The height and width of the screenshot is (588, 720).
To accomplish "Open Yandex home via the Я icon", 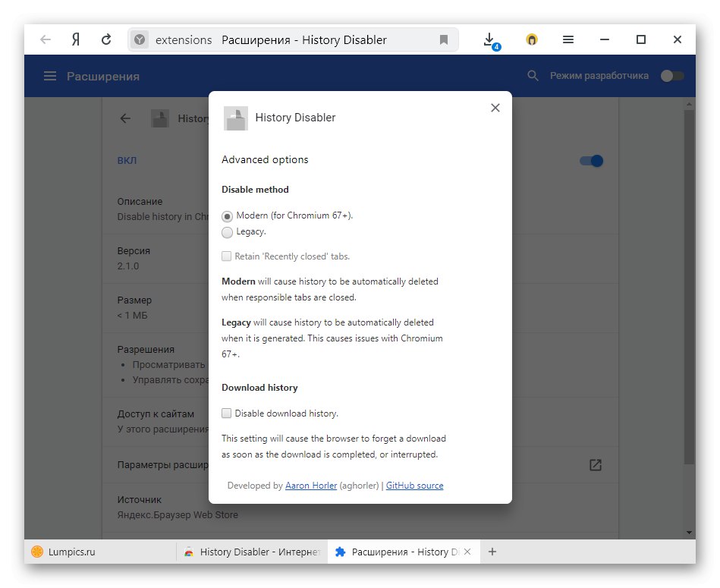I will pyautogui.click(x=76, y=40).
